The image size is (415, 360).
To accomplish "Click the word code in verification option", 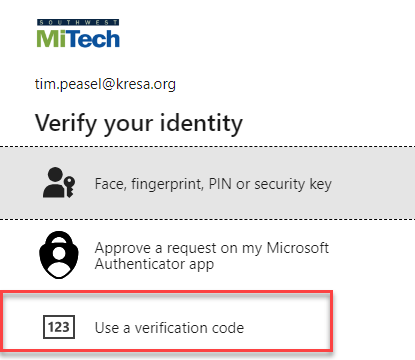I will (228, 328).
